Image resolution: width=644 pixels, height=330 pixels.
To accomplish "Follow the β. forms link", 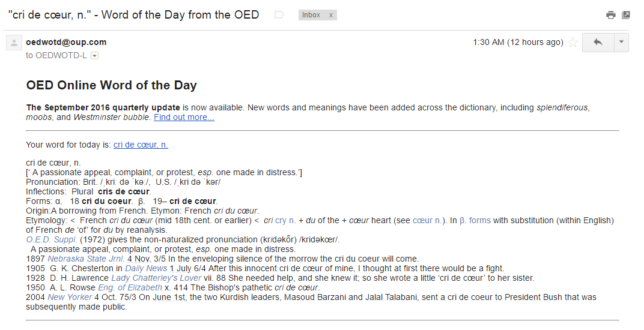I will (475, 220).
